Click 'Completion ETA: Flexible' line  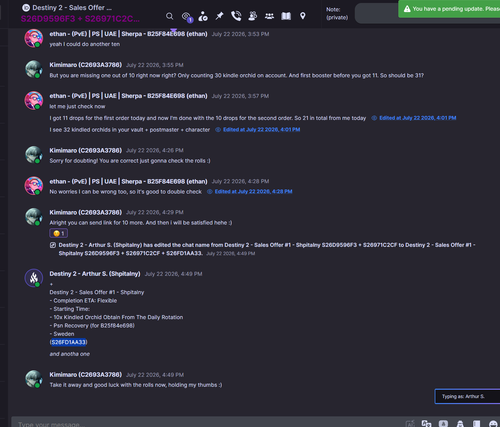click(83, 301)
